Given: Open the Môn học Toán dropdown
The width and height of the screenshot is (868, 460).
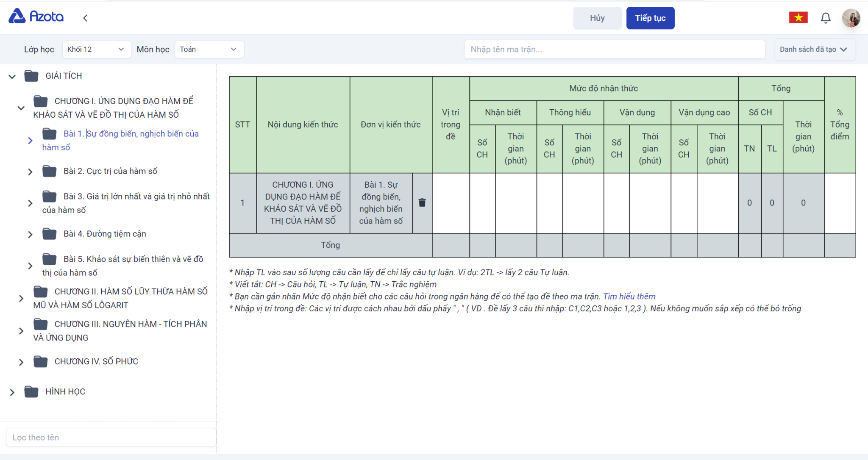Looking at the screenshot, I should (209, 49).
